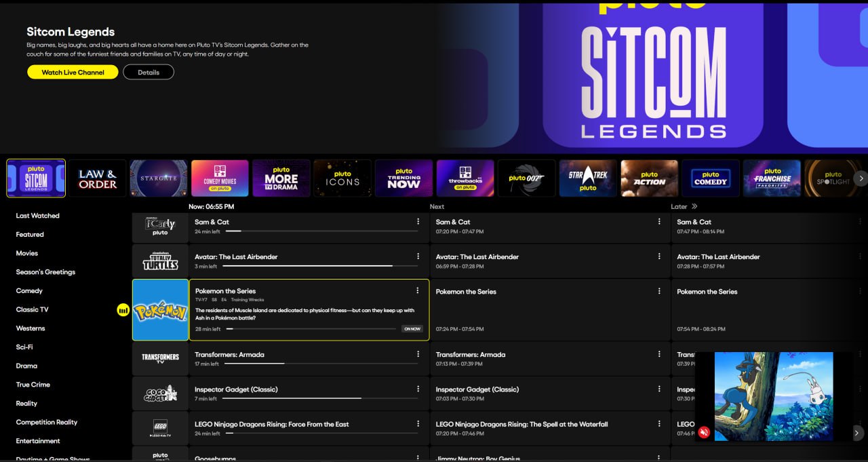Click the iCarly channel logo
The image size is (868, 462).
(160, 227)
